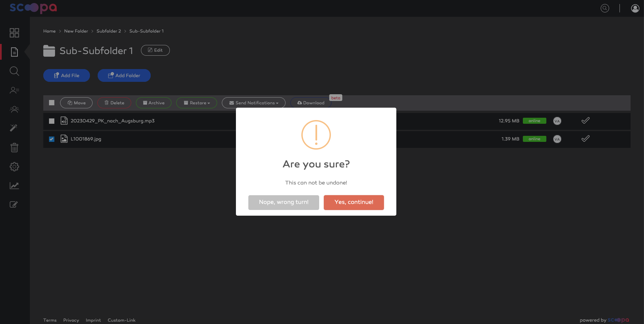The width and height of the screenshot is (644, 324).
Task: Open the magic wand icon in sidebar
Action: [x=14, y=128]
